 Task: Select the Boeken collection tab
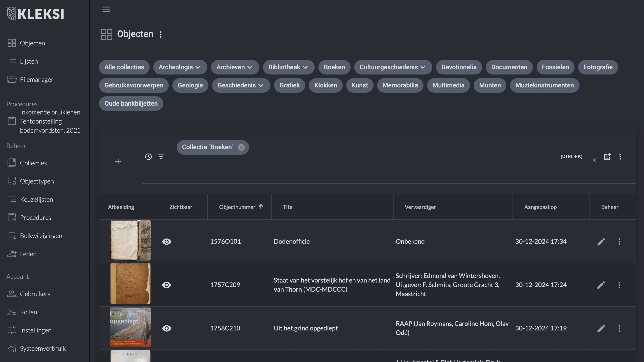coord(334,67)
